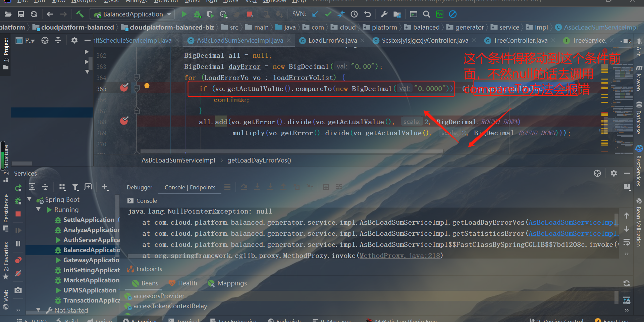Expand all nodes in the Services tree
644x322 pixels.
click(x=32, y=187)
